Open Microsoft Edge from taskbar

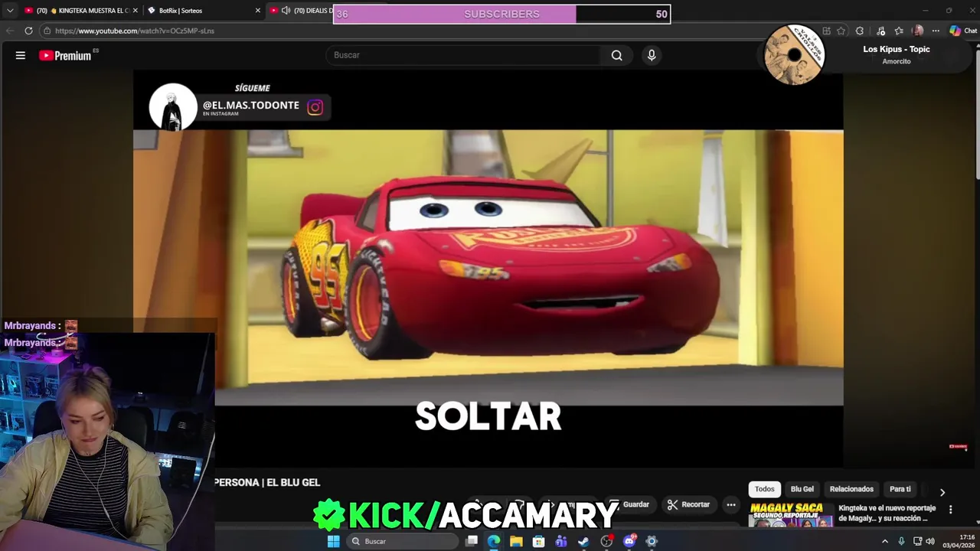[x=494, y=541]
